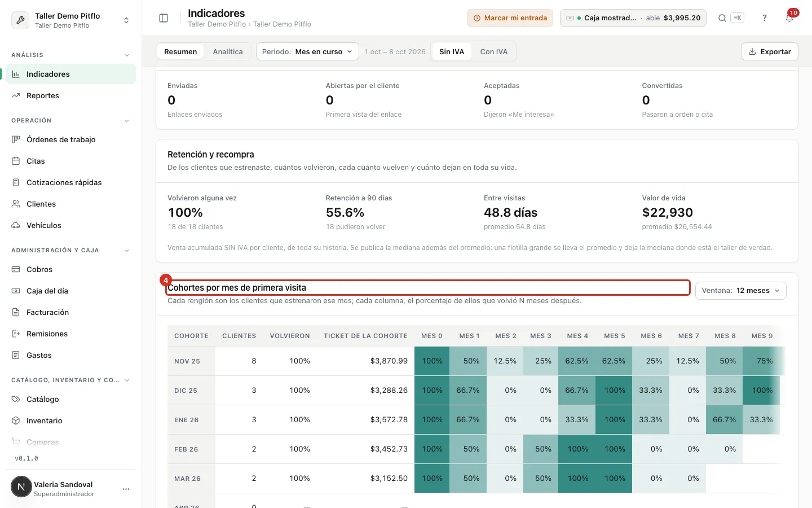
Task: Open the Vehículos page
Action: 70,225
